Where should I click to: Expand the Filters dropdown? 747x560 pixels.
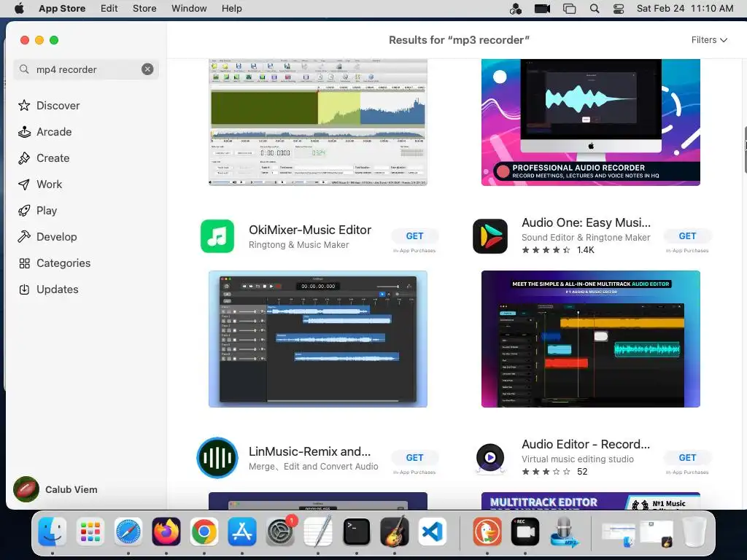coord(709,40)
